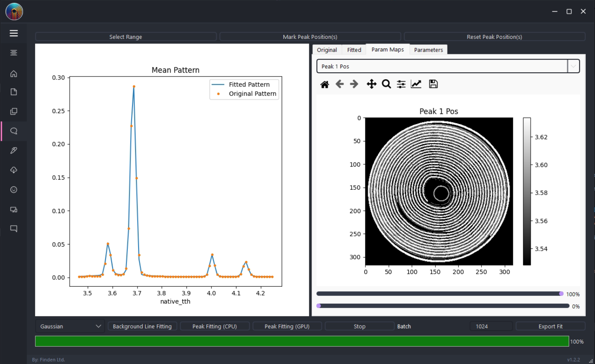Open the single file page sidebar icon
This screenshot has width=595, height=364.
(x=14, y=92)
